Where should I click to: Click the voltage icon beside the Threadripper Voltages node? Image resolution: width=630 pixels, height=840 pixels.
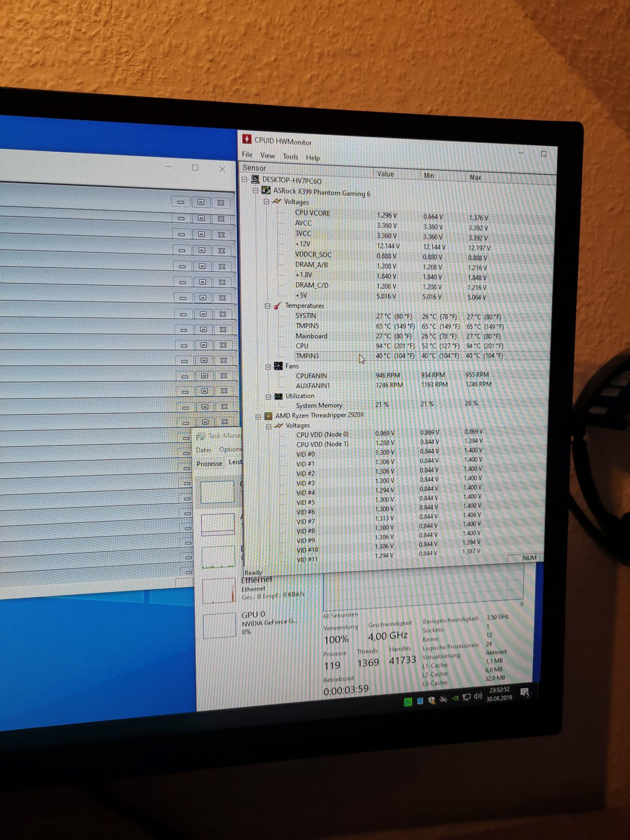[279, 426]
